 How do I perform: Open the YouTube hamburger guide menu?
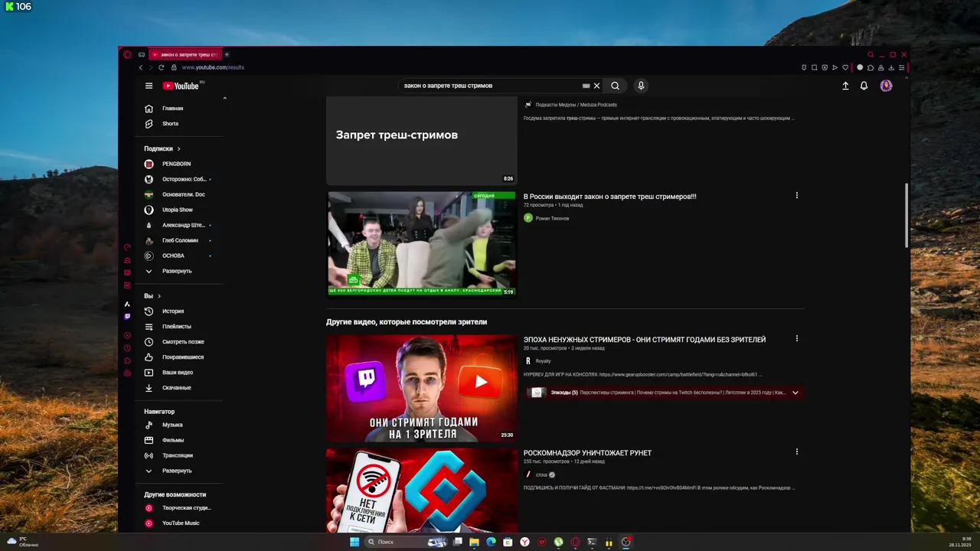pyautogui.click(x=149, y=86)
